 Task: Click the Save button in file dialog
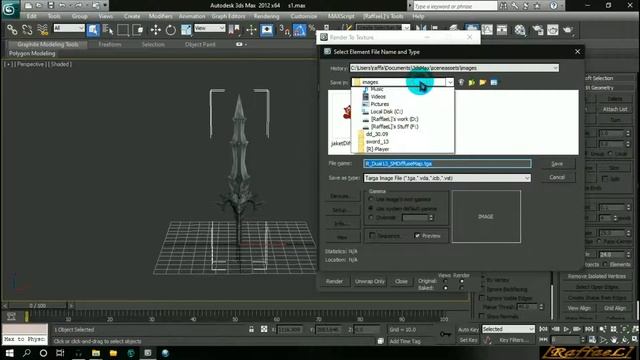click(557, 164)
